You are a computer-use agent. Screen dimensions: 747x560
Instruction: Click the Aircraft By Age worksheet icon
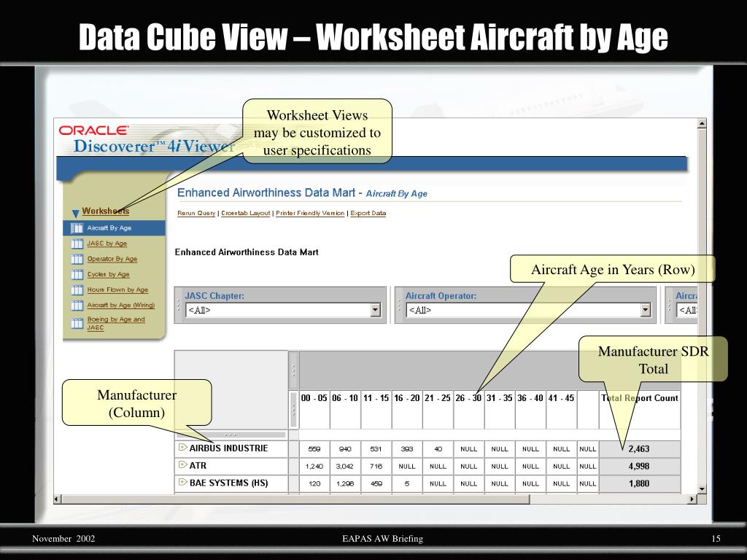coord(77,228)
